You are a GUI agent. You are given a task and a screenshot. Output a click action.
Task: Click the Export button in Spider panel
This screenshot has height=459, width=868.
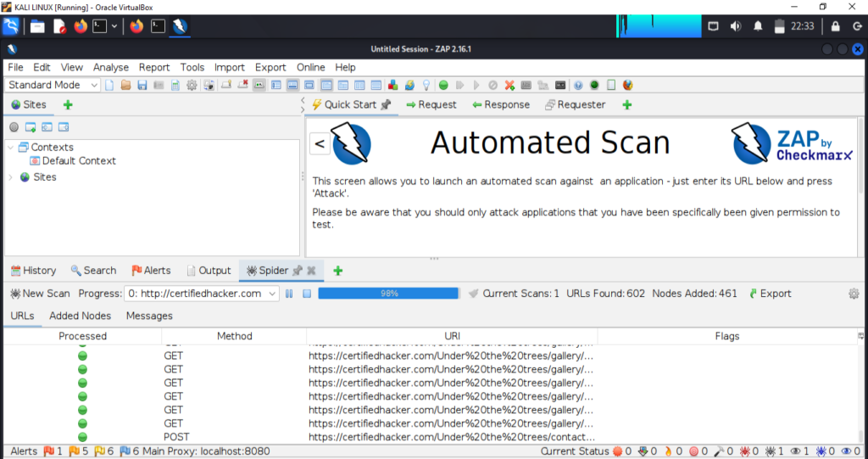click(770, 294)
